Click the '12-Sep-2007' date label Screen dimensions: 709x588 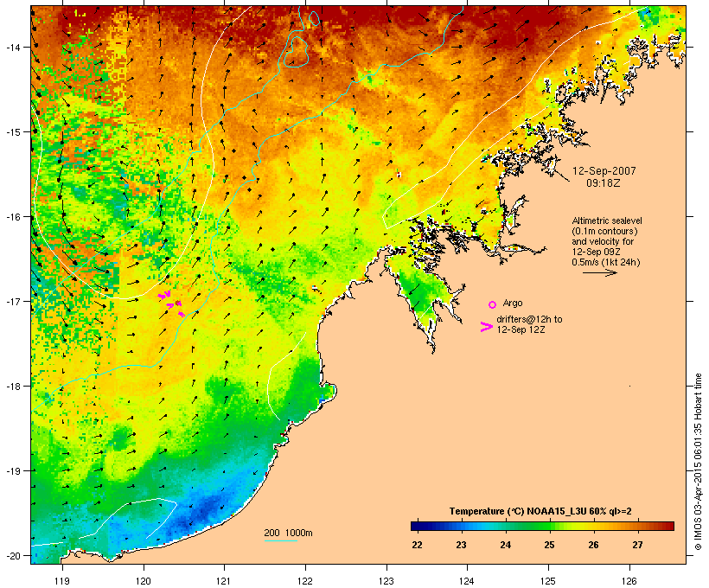604,171
